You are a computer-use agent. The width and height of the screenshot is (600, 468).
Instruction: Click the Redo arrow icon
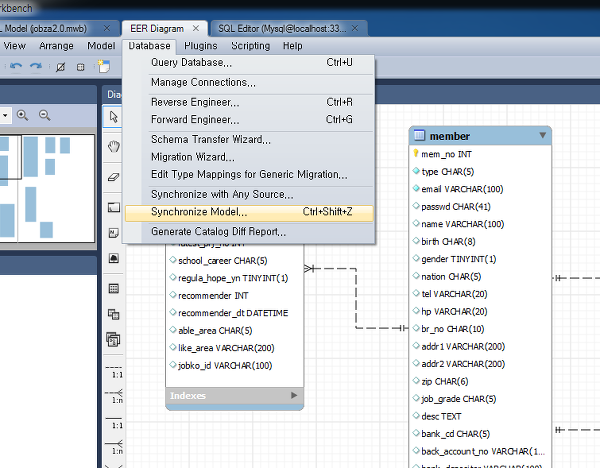coord(36,67)
